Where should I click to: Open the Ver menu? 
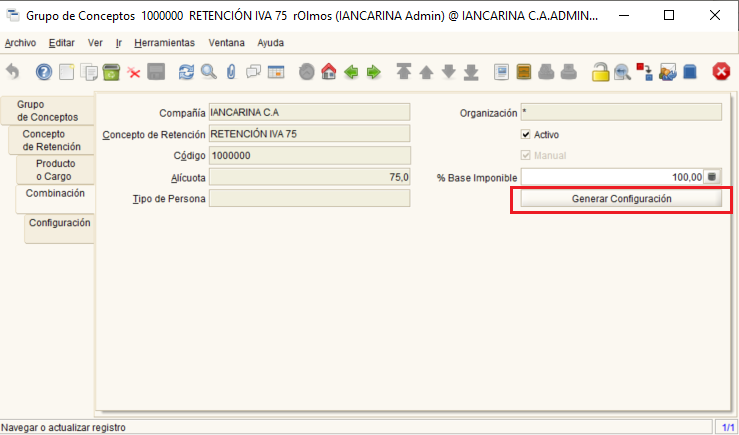pos(95,43)
